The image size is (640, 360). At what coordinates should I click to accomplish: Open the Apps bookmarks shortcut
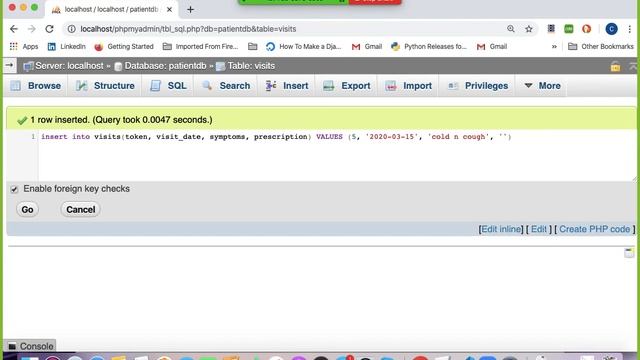tap(24, 47)
